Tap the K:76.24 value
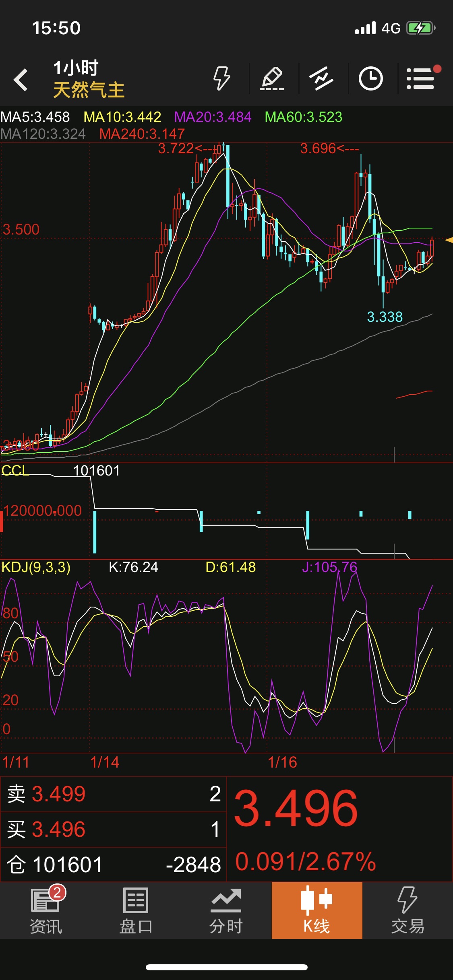Screen dimensions: 453x980 tap(134, 567)
